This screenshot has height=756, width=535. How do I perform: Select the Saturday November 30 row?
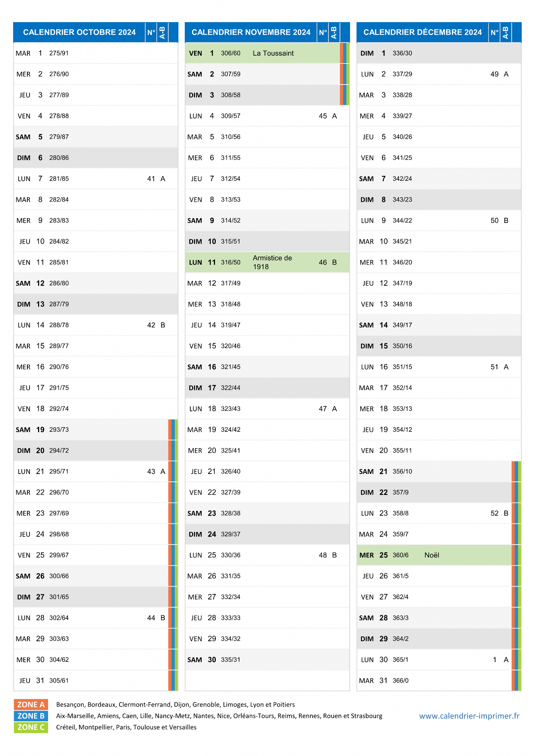pyautogui.click(x=267, y=660)
